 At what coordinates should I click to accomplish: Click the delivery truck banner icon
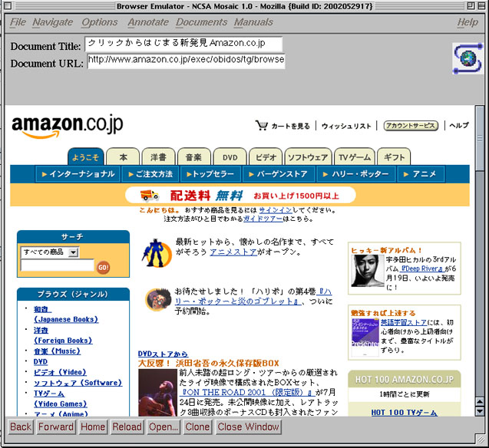[x=150, y=196]
